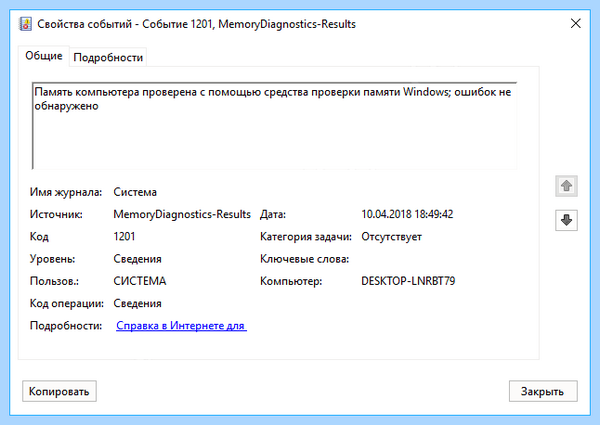Click the Источник label

pyautogui.click(x=56, y=214)
